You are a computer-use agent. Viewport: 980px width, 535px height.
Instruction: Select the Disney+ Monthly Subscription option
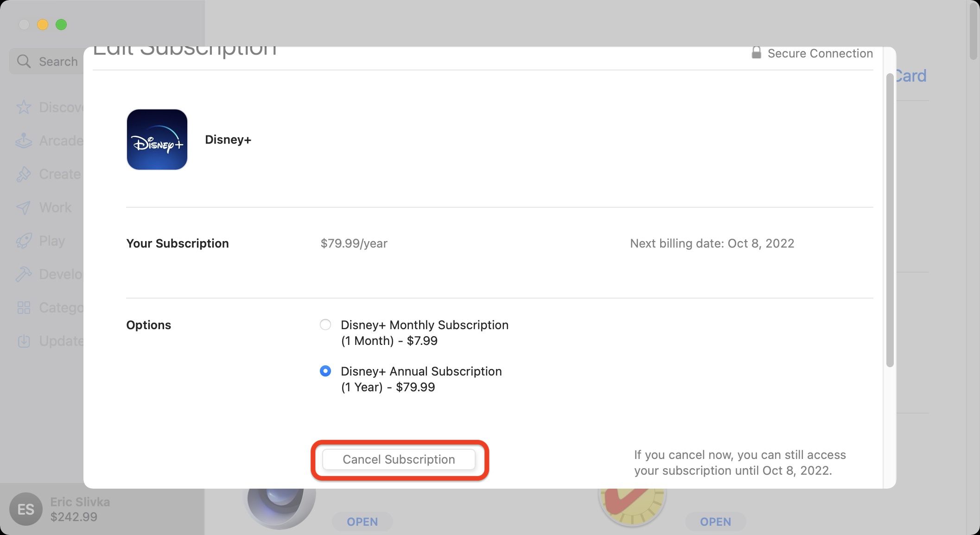(325, 325)
